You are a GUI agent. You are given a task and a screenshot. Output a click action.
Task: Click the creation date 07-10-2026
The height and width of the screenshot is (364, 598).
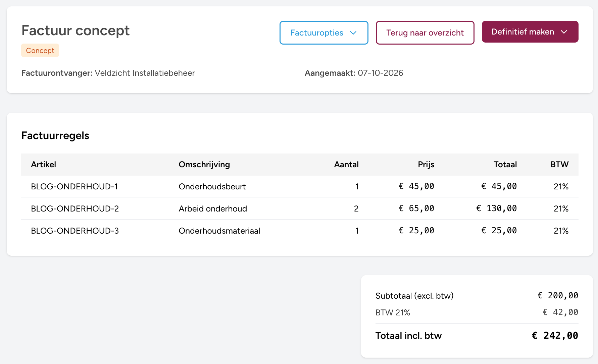tap(380, 73)
